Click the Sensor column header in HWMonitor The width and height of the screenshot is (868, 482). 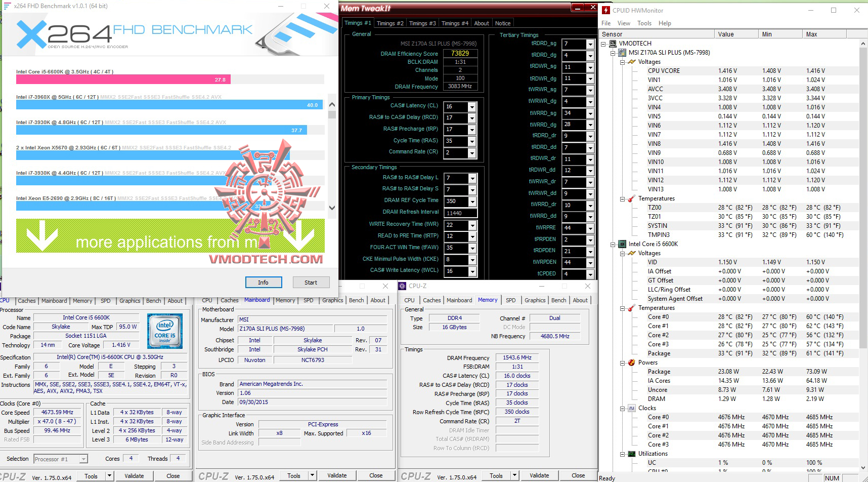point(657,34)
